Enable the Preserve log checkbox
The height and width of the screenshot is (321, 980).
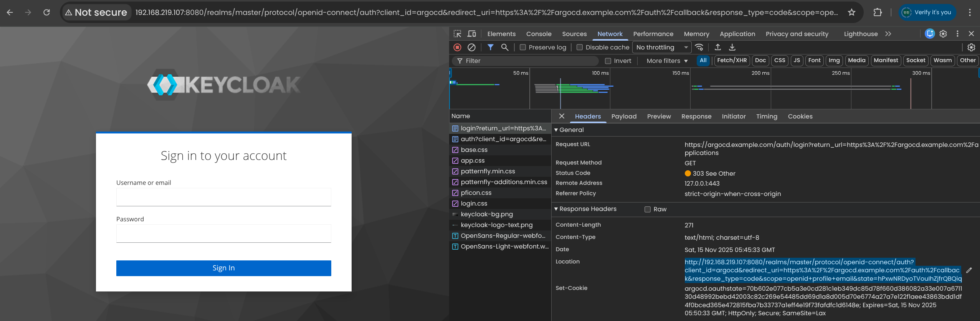522,47
